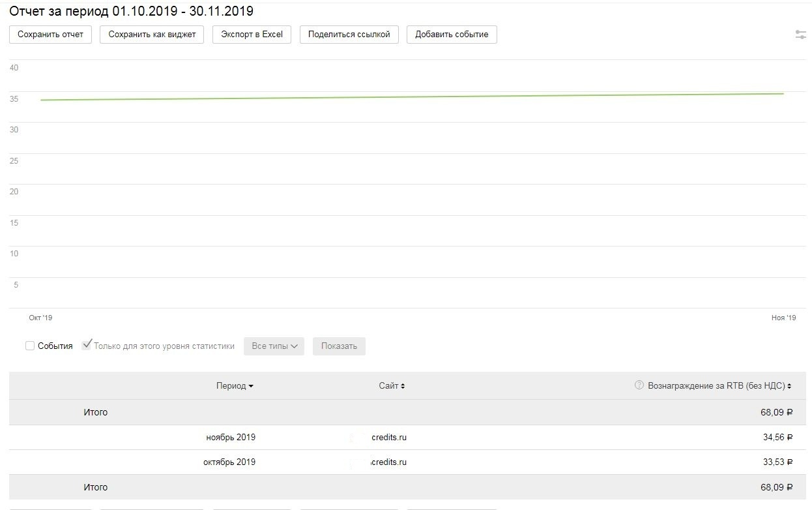The image size is (812, 510).
Task: Open site link in ноябрь 2019 row
Action: [x=388, y=438]
